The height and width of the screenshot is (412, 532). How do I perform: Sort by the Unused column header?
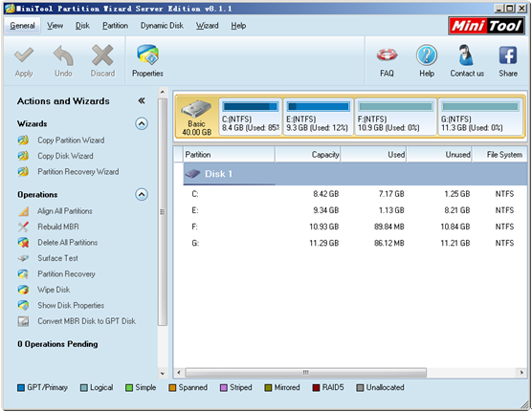pos(439,155)
